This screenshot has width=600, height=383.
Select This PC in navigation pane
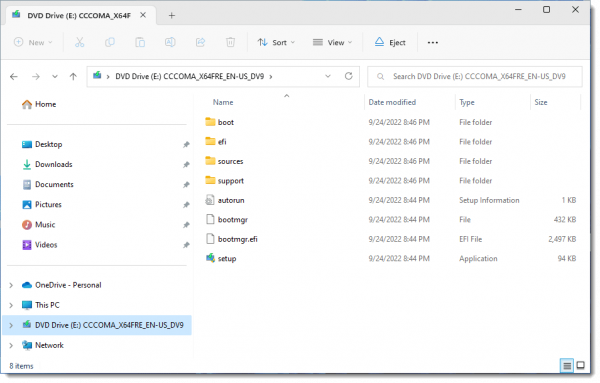click(x=47, y=305)
